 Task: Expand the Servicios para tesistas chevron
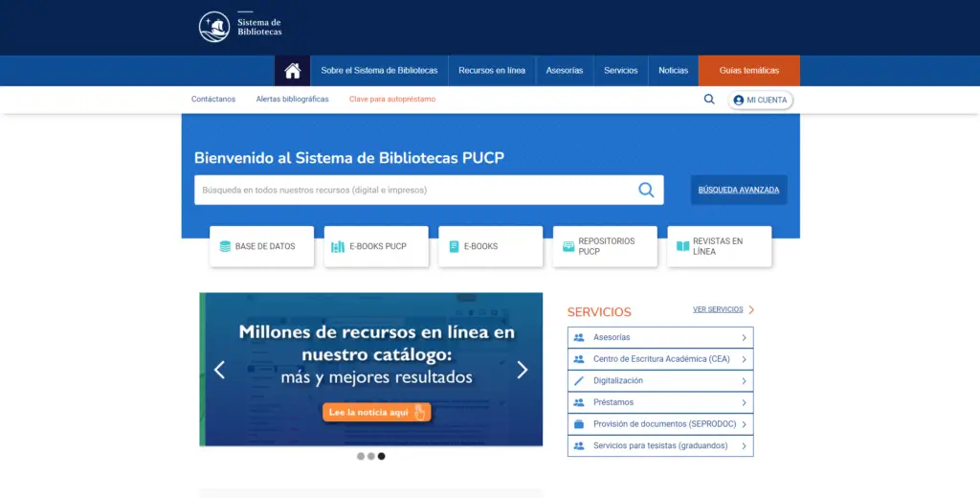click(x=744, y=446)
